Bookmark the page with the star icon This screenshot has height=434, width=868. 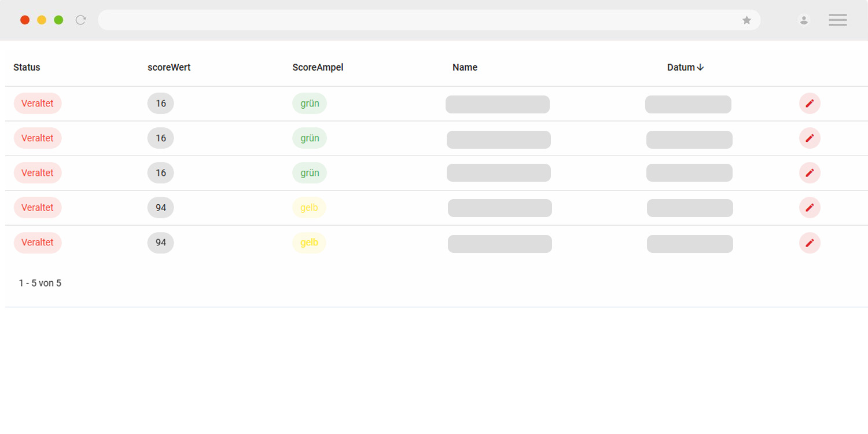coord(746,20)
